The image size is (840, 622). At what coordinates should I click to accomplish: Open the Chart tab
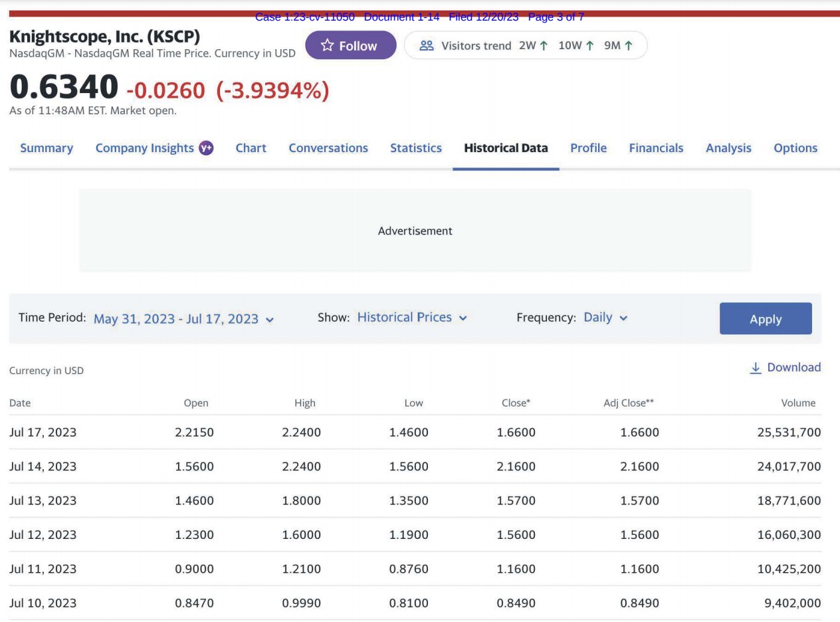pyautogui.click(x=251, y=148)
